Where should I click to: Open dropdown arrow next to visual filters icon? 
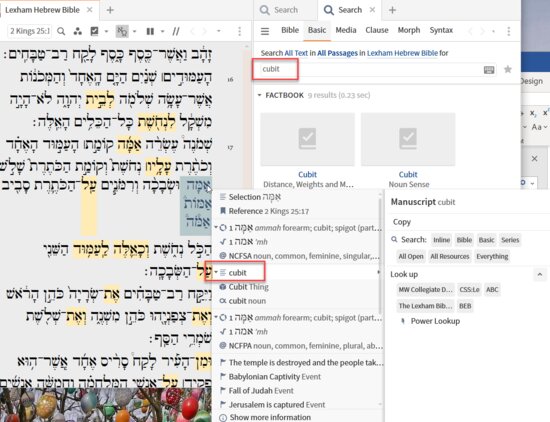(106, 32)
